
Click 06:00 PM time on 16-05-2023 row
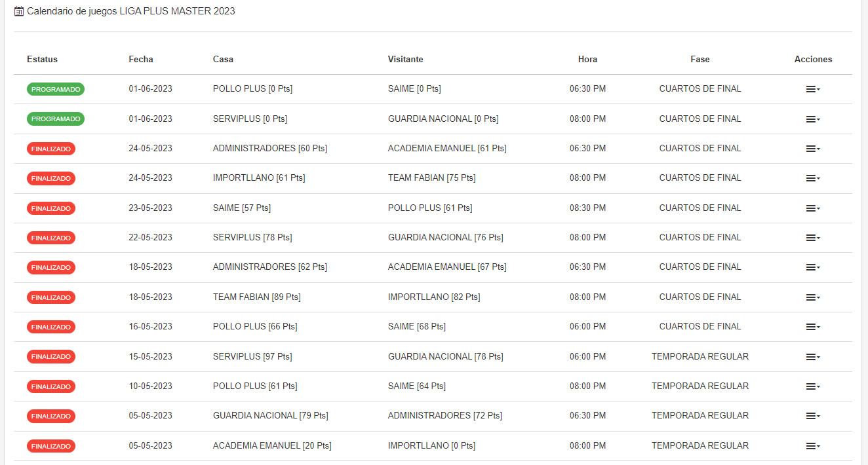pyautogui.click(x=587, y=327)
